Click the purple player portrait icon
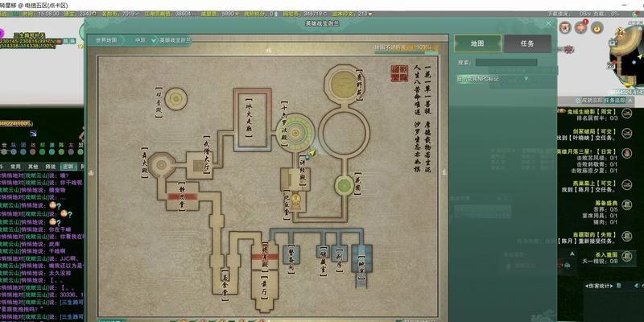644x322 pixels. pos(2,33)
